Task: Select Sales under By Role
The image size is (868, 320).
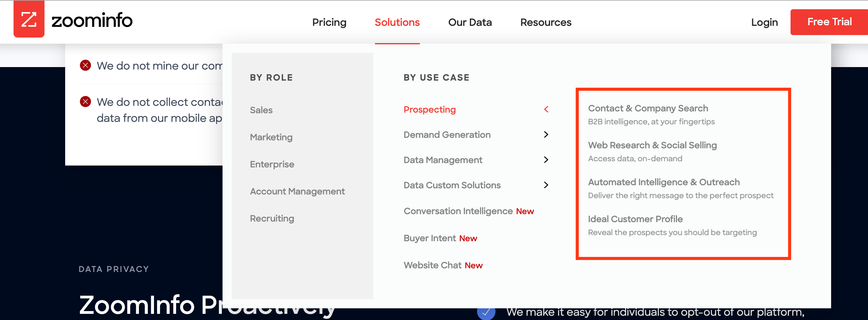Action: click(261, 110)
